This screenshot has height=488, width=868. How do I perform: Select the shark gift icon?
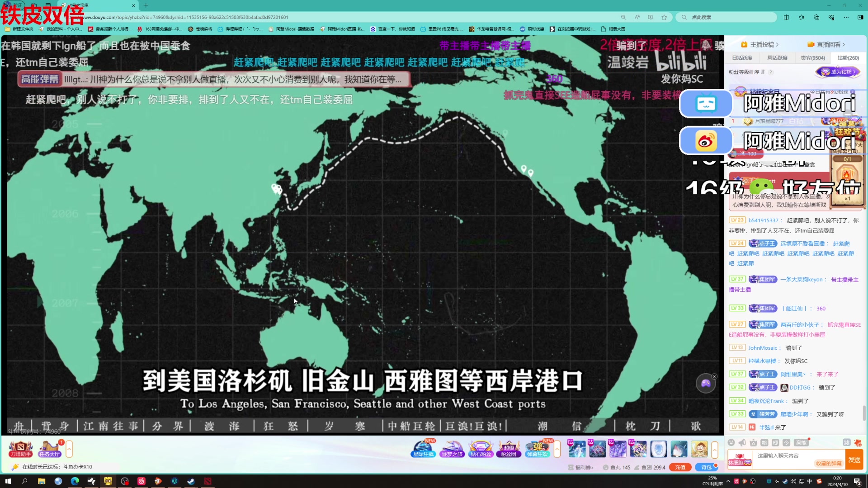[x=679, y=449]
